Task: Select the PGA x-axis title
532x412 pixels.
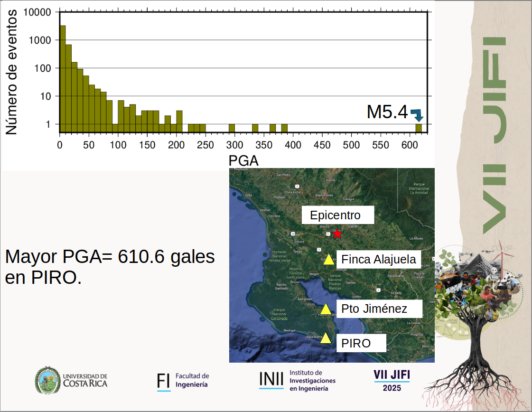Action: [243, 161]
